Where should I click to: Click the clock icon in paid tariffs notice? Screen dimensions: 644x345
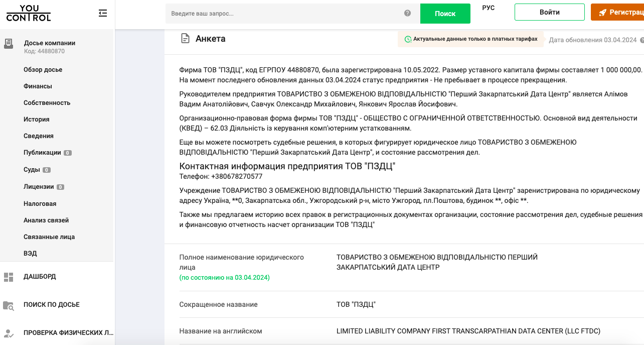click(x=408, y=39)
